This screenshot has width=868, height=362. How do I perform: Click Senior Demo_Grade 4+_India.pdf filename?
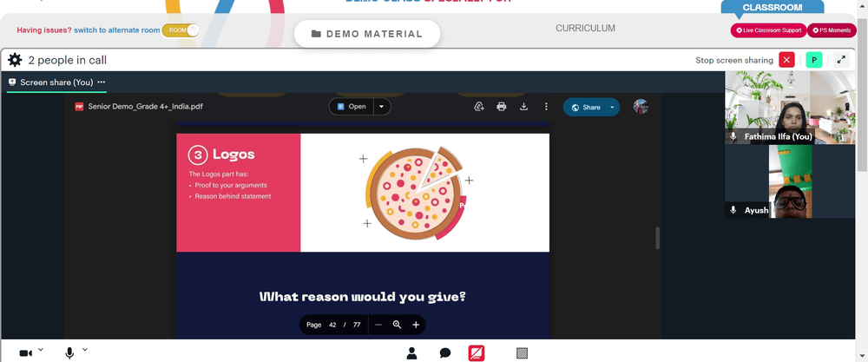(x=146, y=106)
